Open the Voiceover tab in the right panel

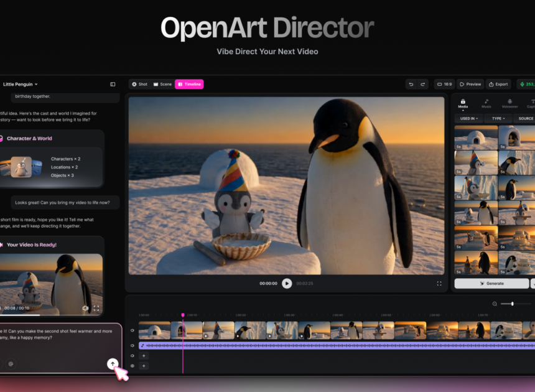(509, 104)
